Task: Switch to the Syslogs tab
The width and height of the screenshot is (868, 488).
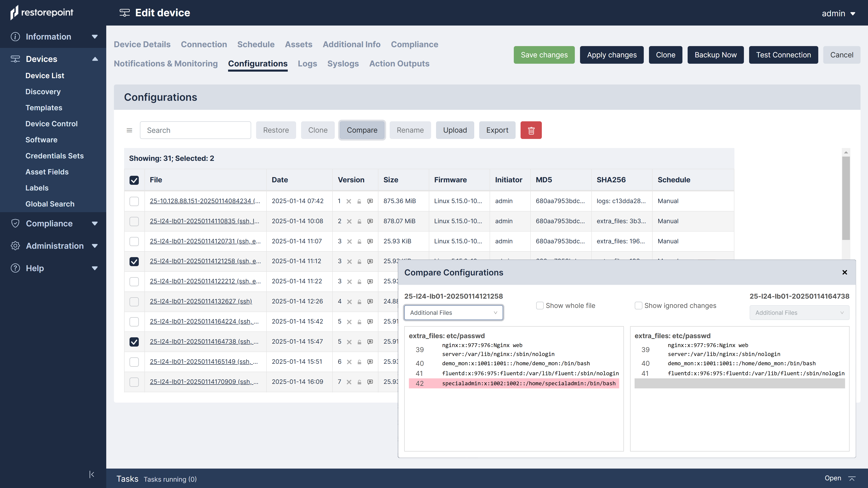Action: click(343, 63)
